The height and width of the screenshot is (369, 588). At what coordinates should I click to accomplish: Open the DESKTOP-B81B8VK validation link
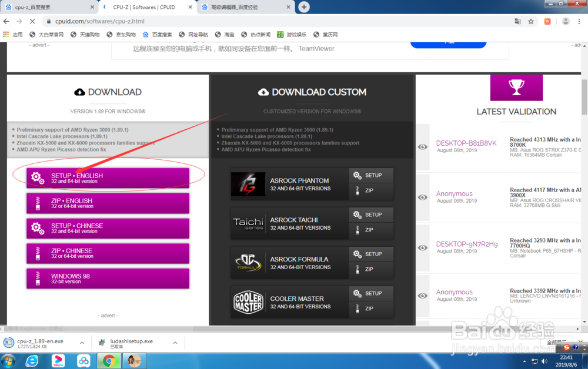click(x=466, y=143)
